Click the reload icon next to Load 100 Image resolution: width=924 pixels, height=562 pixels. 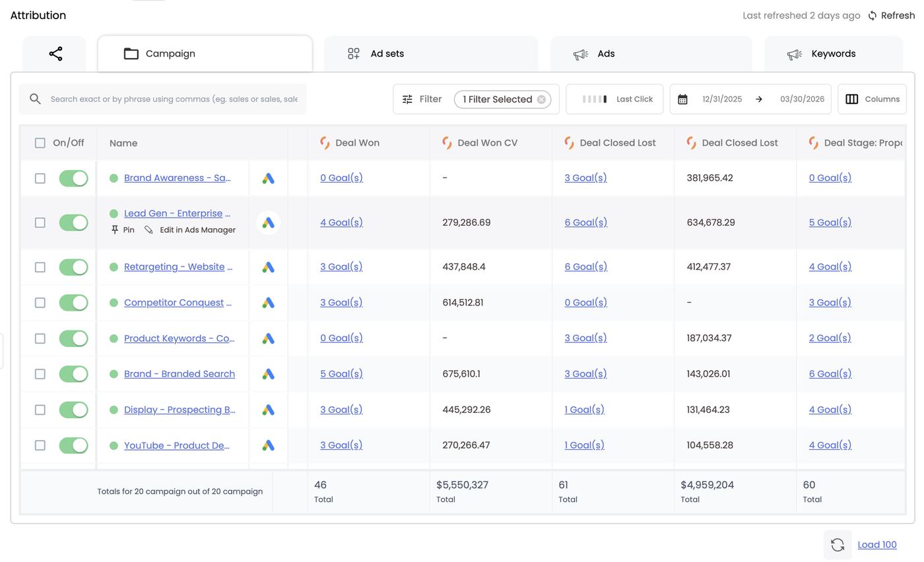(x=838, y=545)
